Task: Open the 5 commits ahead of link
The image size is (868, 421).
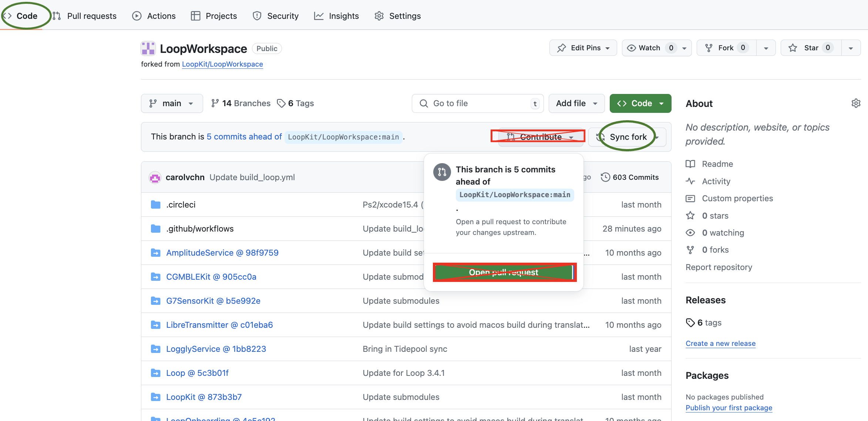Action: click(x=244, y=137)
